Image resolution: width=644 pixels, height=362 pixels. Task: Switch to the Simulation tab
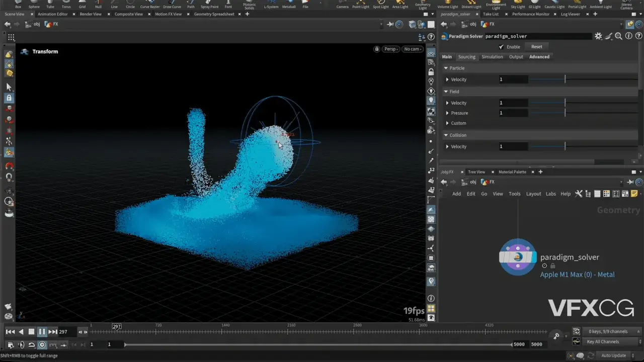[492, 57]
